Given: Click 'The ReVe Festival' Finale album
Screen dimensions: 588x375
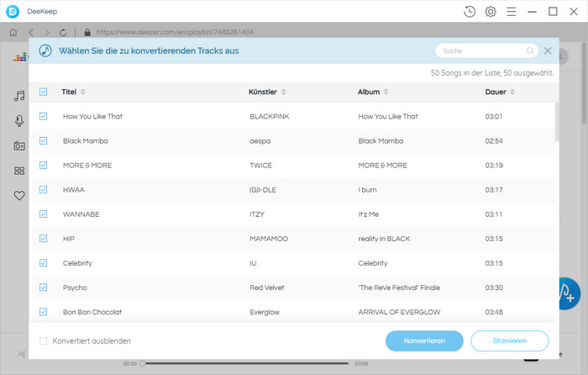Looking at the screenshot, I should (x=399, y=288).
